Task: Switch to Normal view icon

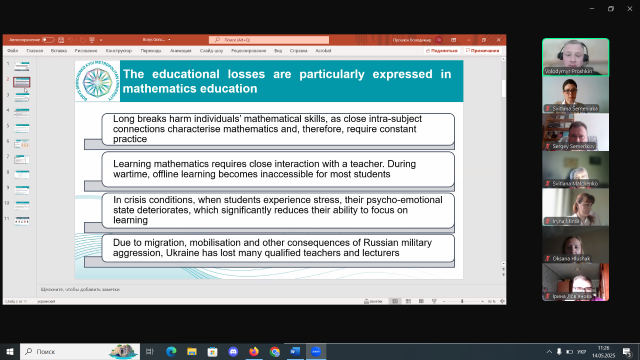Action: pyautogui.click(x=395, y=301)
